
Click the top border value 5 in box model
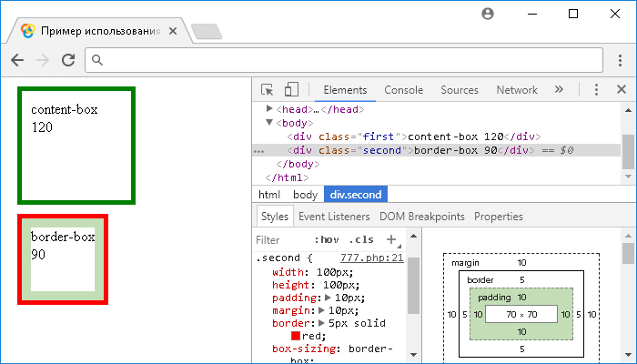(x=522, y=279)
